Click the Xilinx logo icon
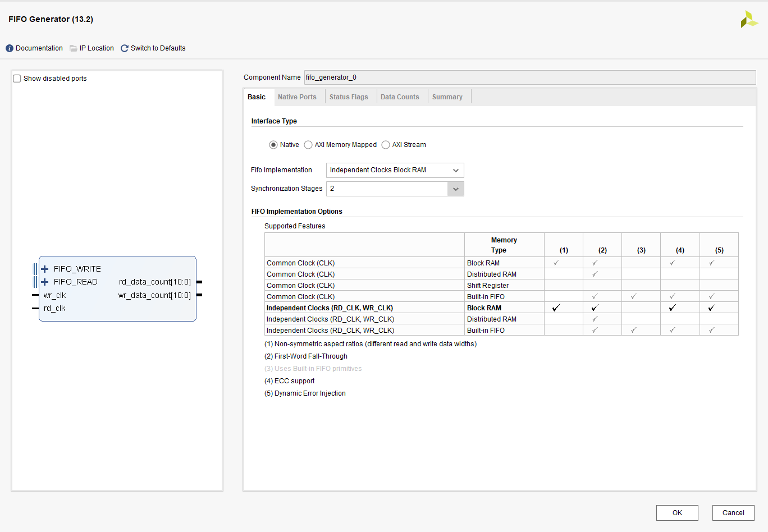768x532 pixels. tap(749, 20)
